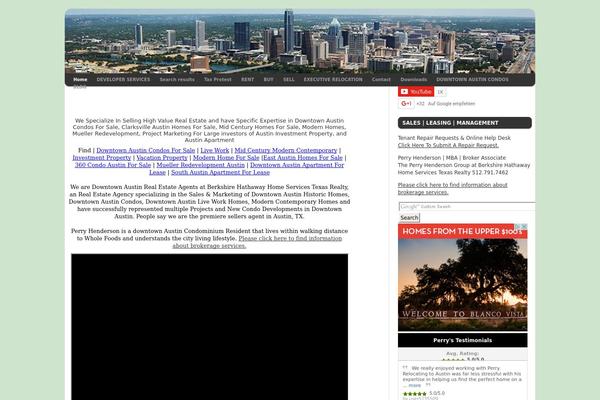Open the Home menu item
The image size is (600, 400).
pyautogui.click(x=80, y=80)
